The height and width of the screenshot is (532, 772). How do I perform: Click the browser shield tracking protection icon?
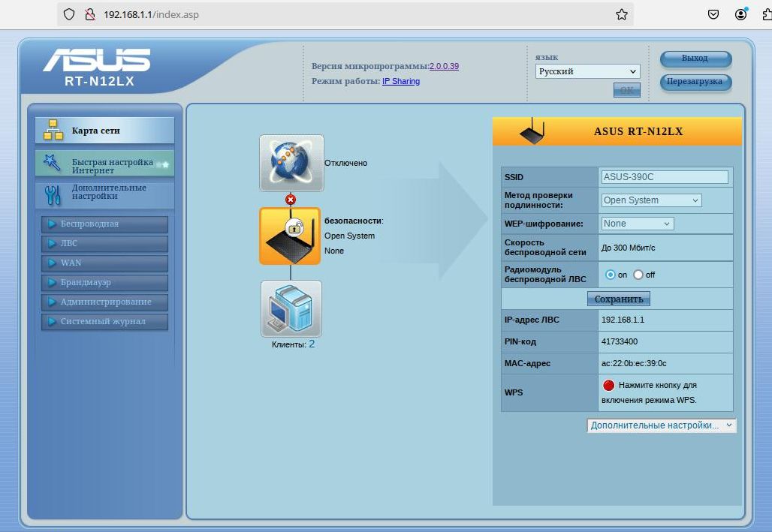[x=69, y=14]
